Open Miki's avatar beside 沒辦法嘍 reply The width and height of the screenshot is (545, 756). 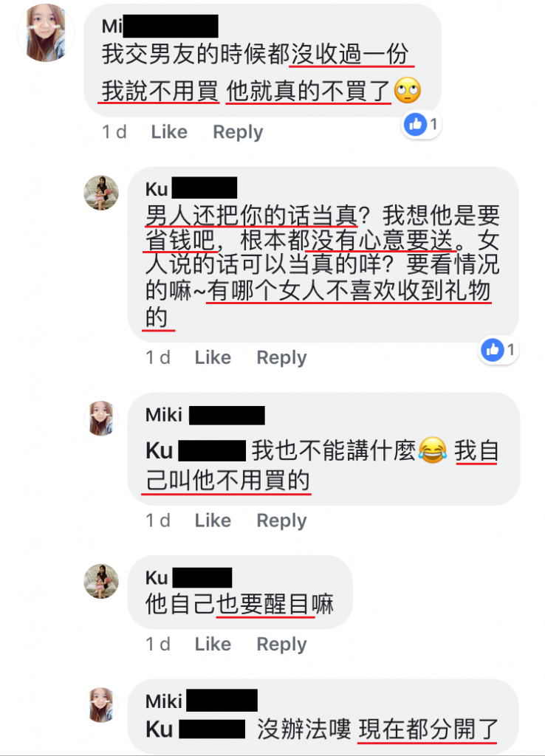(100, 705)
